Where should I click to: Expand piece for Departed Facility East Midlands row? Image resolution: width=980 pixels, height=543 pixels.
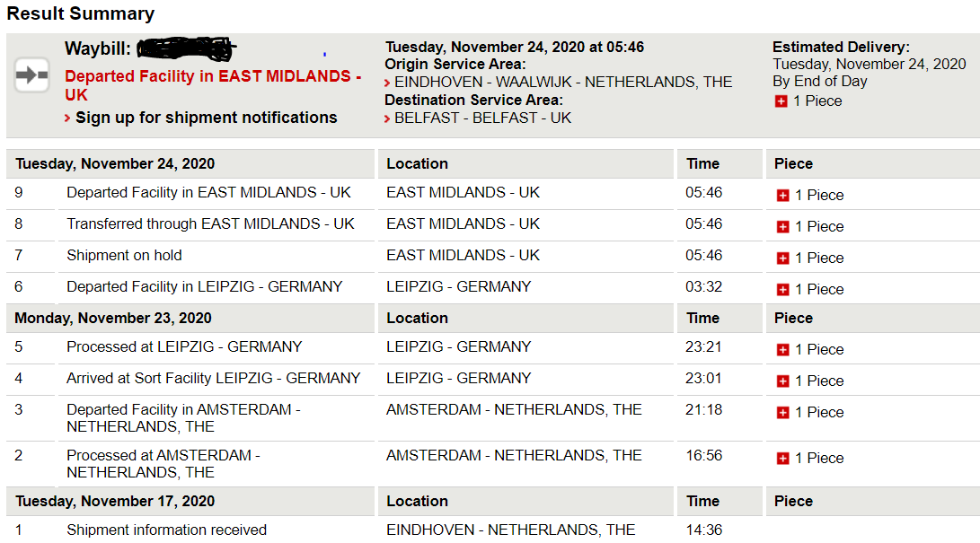[782, 196]
